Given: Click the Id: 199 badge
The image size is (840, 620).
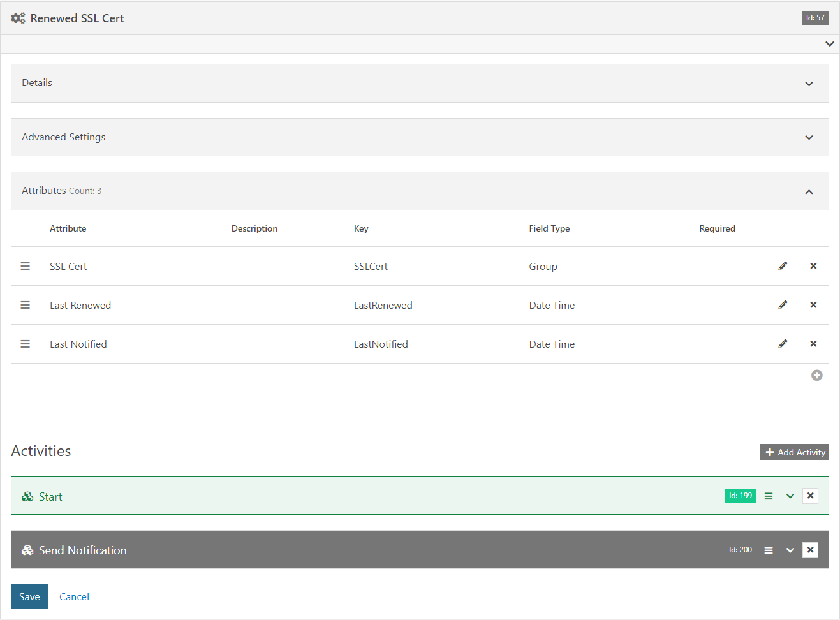Looking at the screenshot, I should pyautogui.click(x=741, y=496).
